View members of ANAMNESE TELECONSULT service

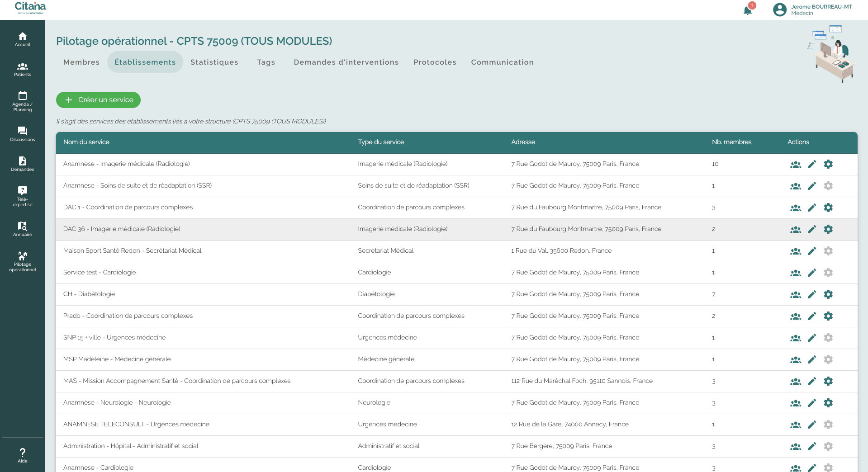click(796, 425)
